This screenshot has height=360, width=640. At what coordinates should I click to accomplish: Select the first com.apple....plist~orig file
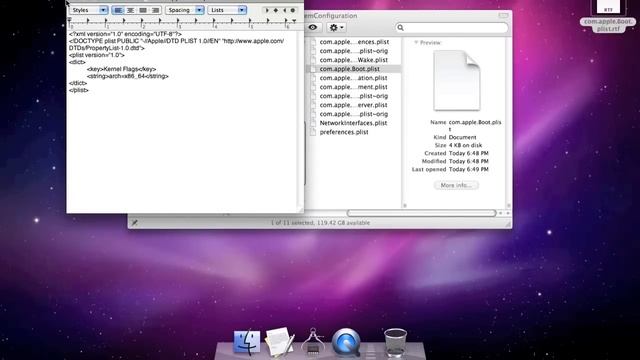pyautogui.click(x=354, y=51)
